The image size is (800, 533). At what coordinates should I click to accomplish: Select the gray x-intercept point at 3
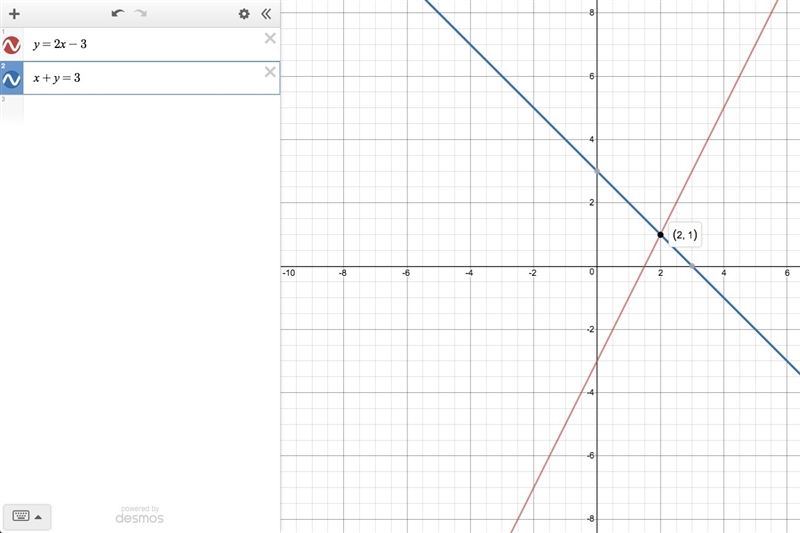692,266
